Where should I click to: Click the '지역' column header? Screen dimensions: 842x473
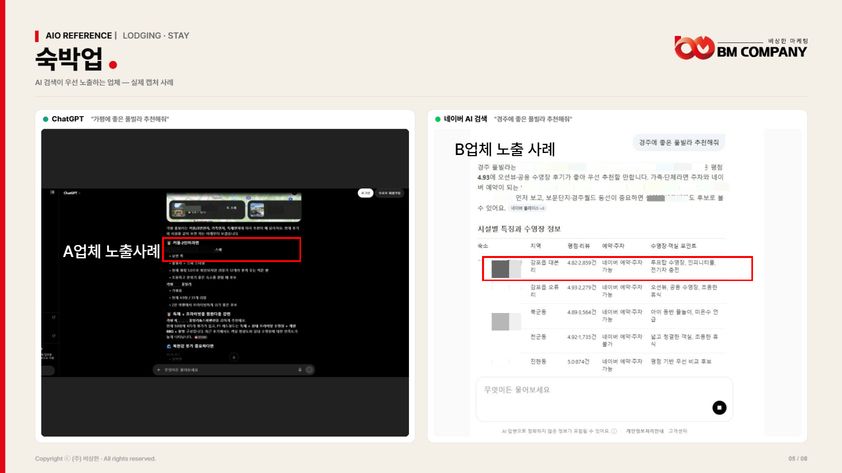[x=535, y=246]
